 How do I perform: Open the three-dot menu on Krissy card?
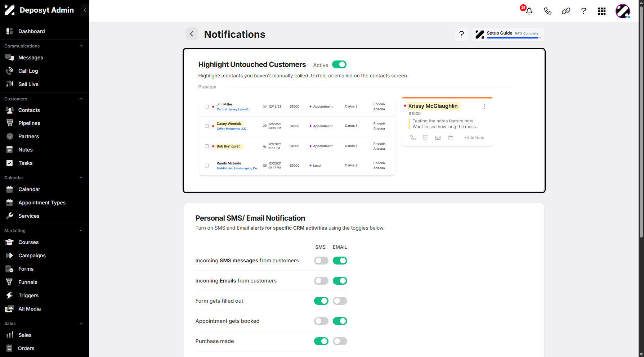[484, 106]
